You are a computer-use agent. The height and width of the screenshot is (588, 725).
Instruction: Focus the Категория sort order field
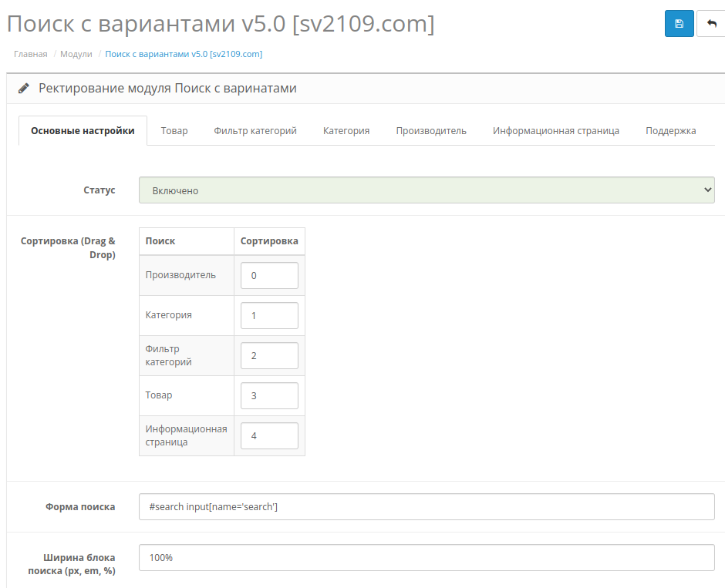270,315
